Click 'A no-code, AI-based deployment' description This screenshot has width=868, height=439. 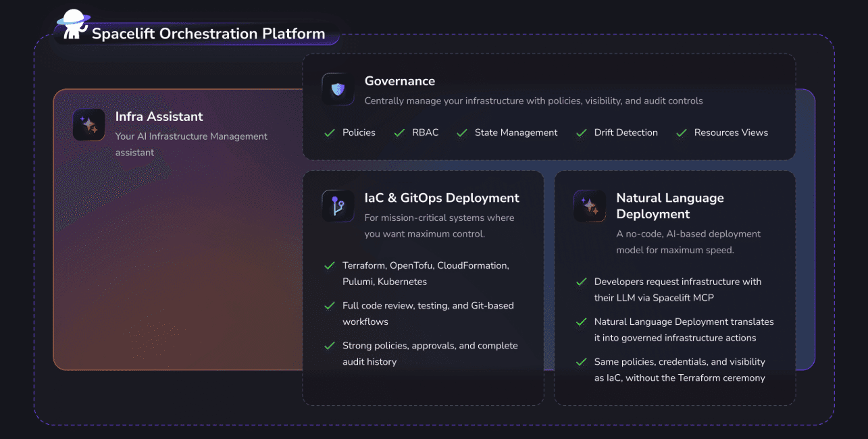(689, 242)
